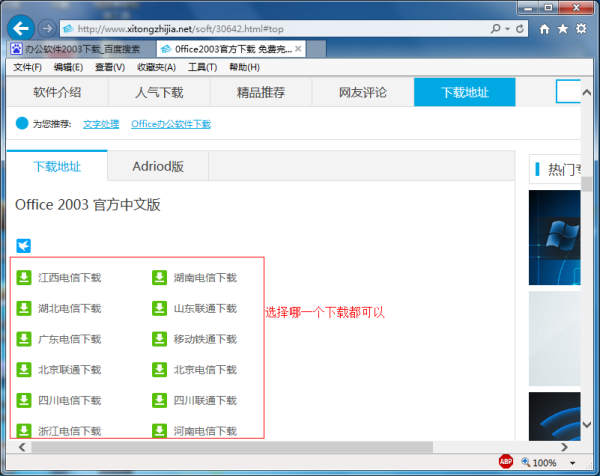Image resolution: width=600 pixels, height=476 pixels.
Task: Click the Windows logo sidebar thumbnail
Action: coord(554,237)
